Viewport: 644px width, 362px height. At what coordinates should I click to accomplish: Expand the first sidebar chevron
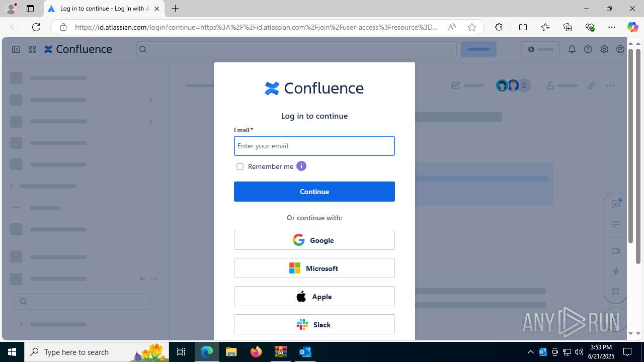[150, 100]
